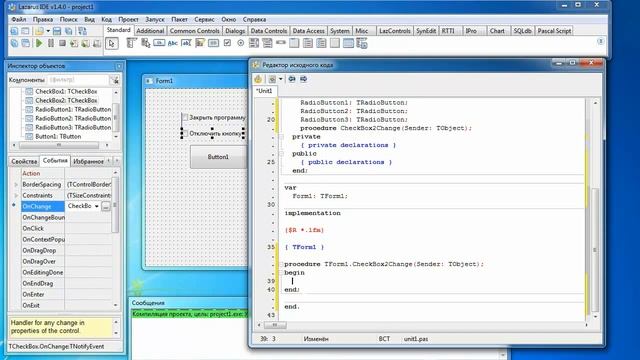
Task: Open the Запуск menu
Action: click(155, 20)
